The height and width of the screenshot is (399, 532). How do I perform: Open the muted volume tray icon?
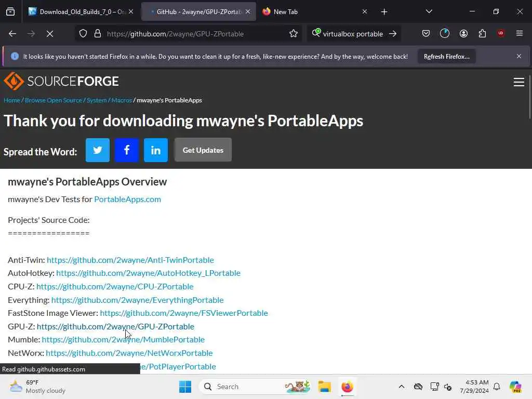click(x=448, y=387)
